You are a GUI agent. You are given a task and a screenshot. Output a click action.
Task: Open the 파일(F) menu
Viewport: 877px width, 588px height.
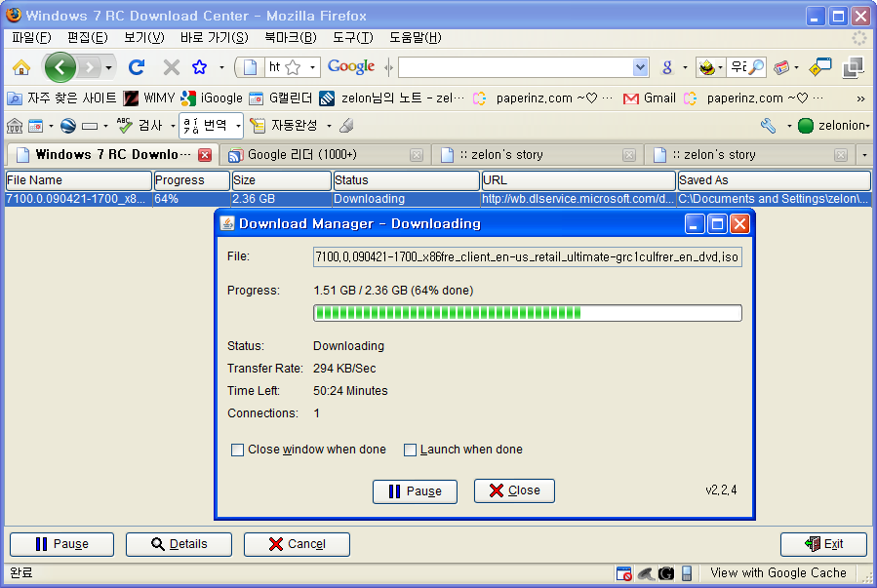(x=31, y=37)
